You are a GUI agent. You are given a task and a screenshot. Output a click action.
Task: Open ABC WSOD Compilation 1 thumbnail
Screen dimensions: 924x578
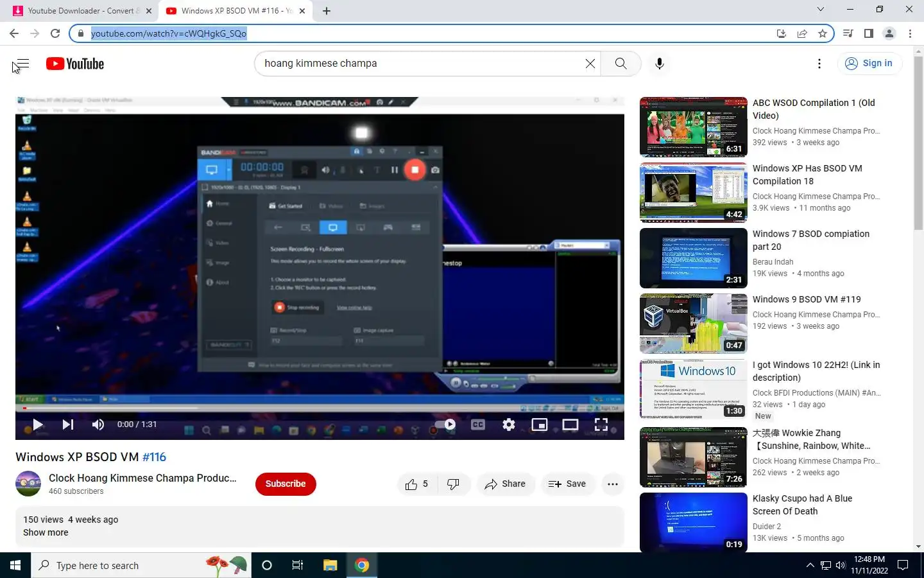pyautogui.click(x=693, y=127)
